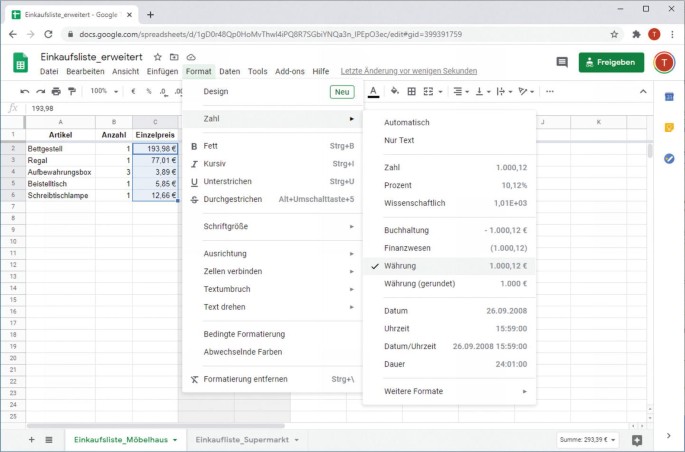Select the Nur Text format
Image resolution: width=685 pixels, height=452 pixels.
click(x=449, y=140)
